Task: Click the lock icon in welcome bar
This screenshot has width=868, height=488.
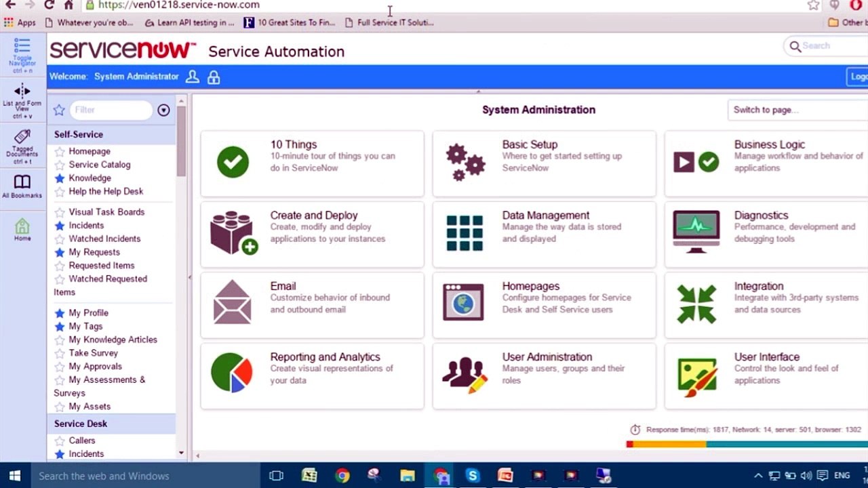Action: (214, 77)
